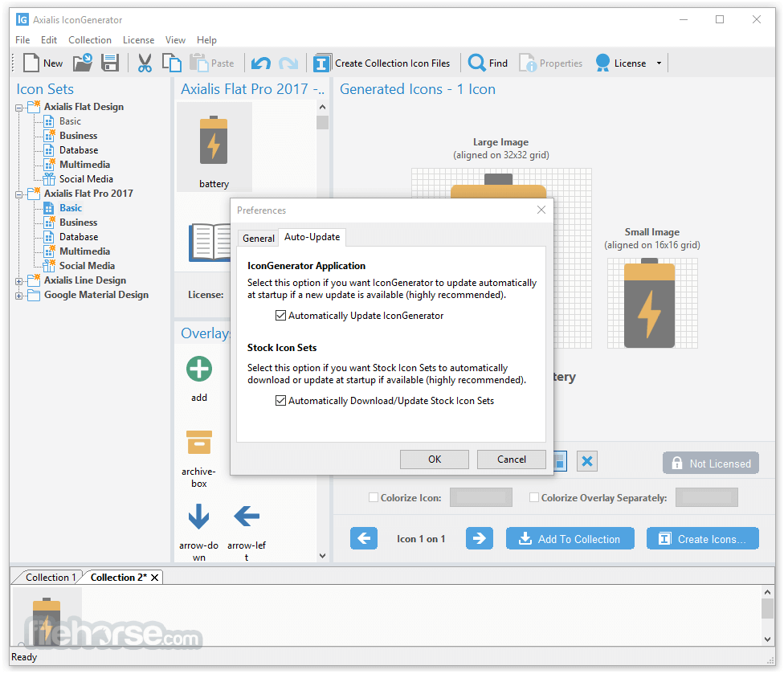
Task: Click Add To Collection button
Action: pyautogui.click(x=570, y=538)
